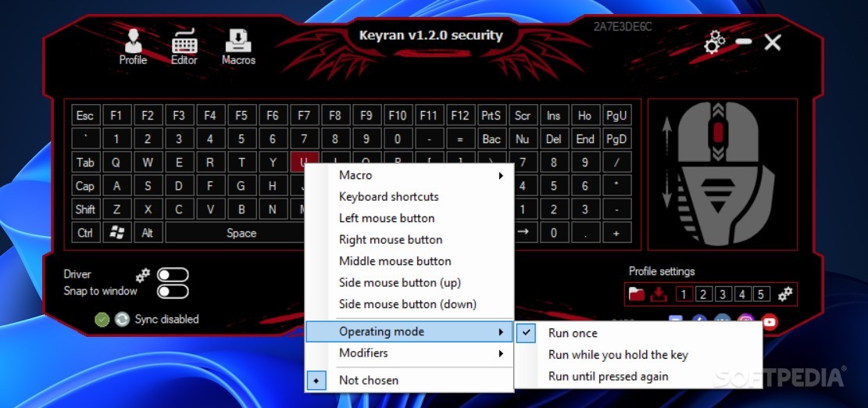This screenshot has height=408, width=868.
Task: Select Run while you hold the key
Action: click(x=638, y=354)
